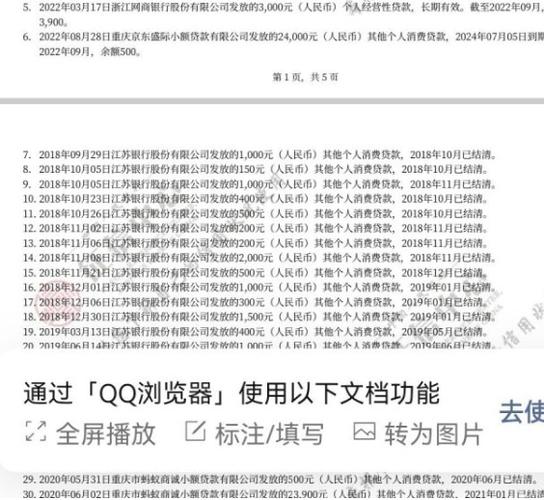Select loan entry 6 from 重庆京东盛际小额贷款
The image size is (544, 500).
(283, 44)
